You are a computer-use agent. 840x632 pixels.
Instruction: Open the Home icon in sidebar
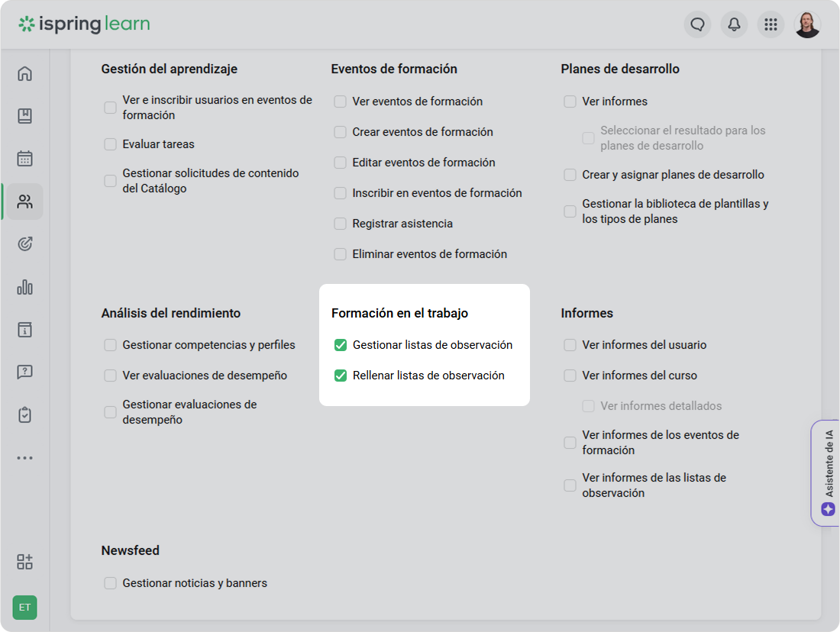click(x=24, y=74)
